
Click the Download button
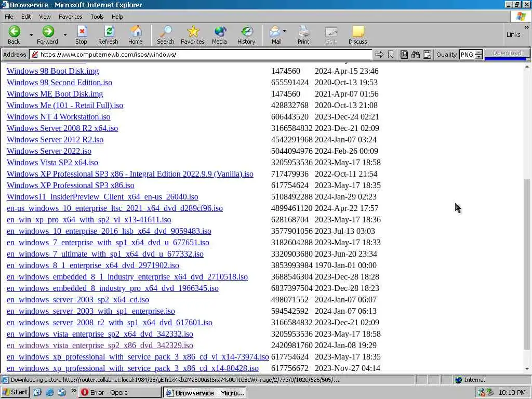[507, 53]
